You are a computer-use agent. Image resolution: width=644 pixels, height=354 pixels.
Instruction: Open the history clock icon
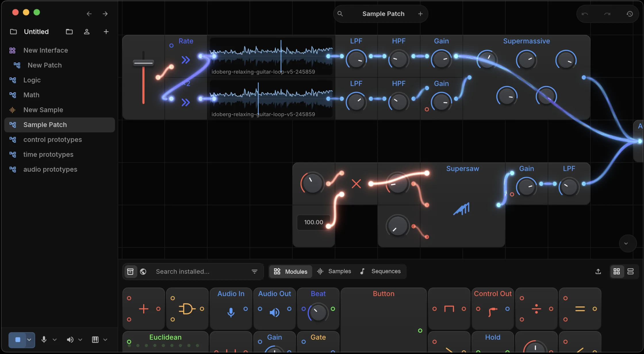(630, 14)
